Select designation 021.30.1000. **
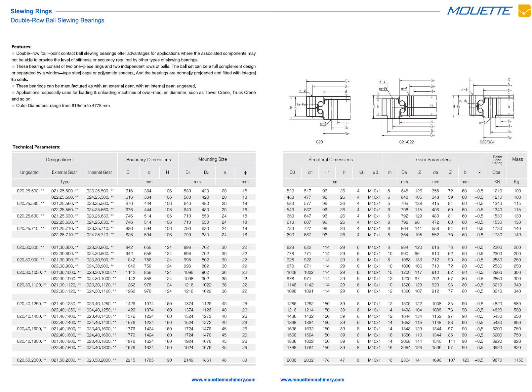Image resolution: width=532 pixels, height=392 pixels. [66, 273]
